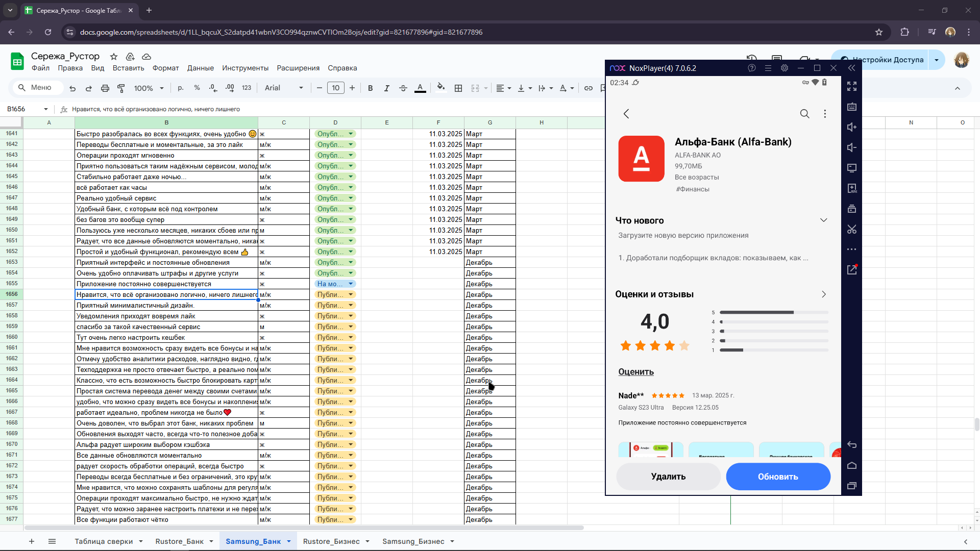
Task: Click the NoxPlayer screenshot scissors icon
Action: coord(852,229)
